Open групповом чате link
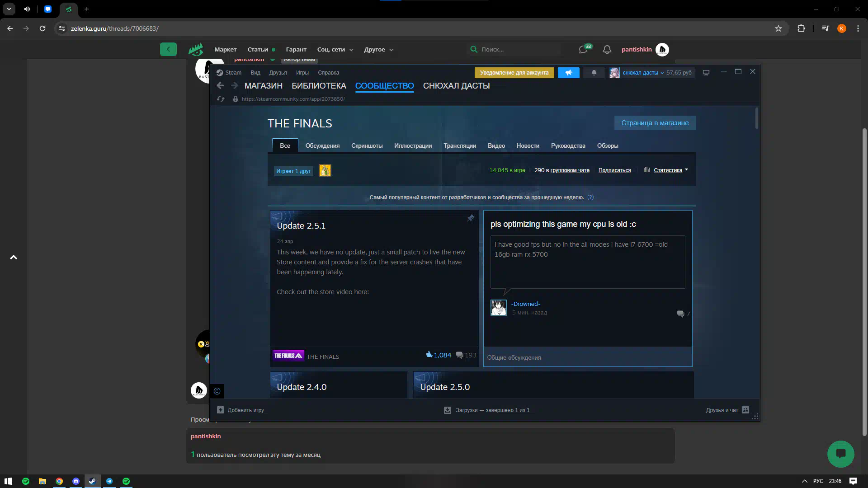 point(570,170)
